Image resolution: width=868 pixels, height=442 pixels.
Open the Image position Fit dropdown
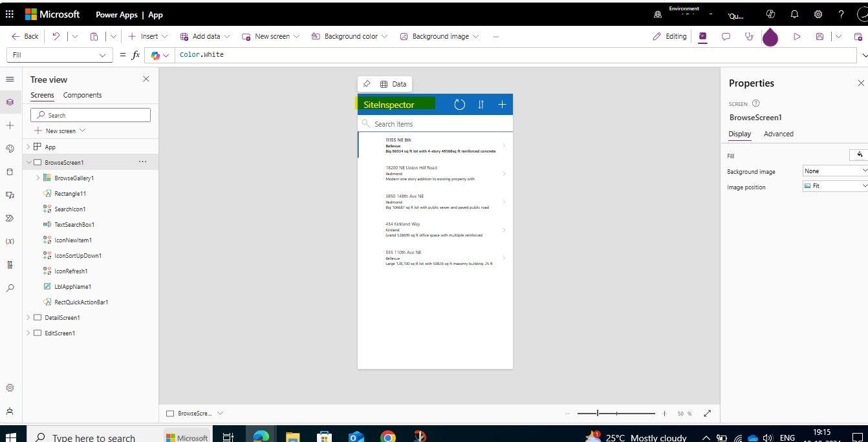coord(835,186)
